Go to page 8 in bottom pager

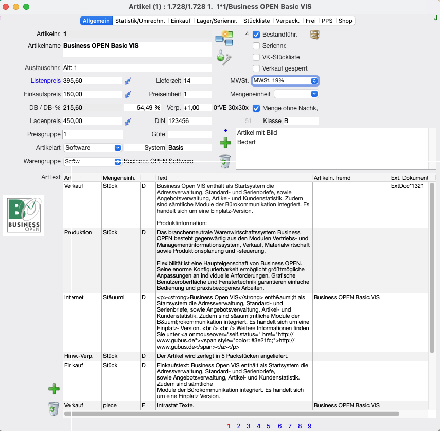click(300, 426)
